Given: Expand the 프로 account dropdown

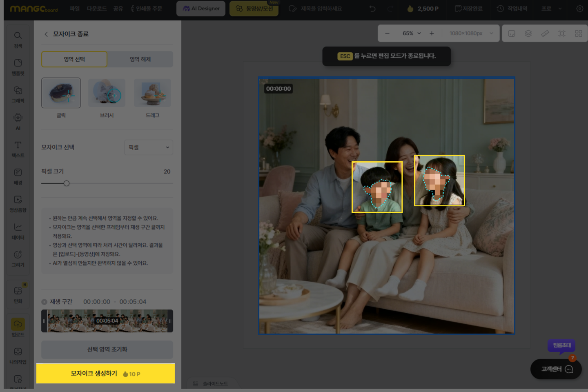Looking at the screenshot, I should click(552, 9).
